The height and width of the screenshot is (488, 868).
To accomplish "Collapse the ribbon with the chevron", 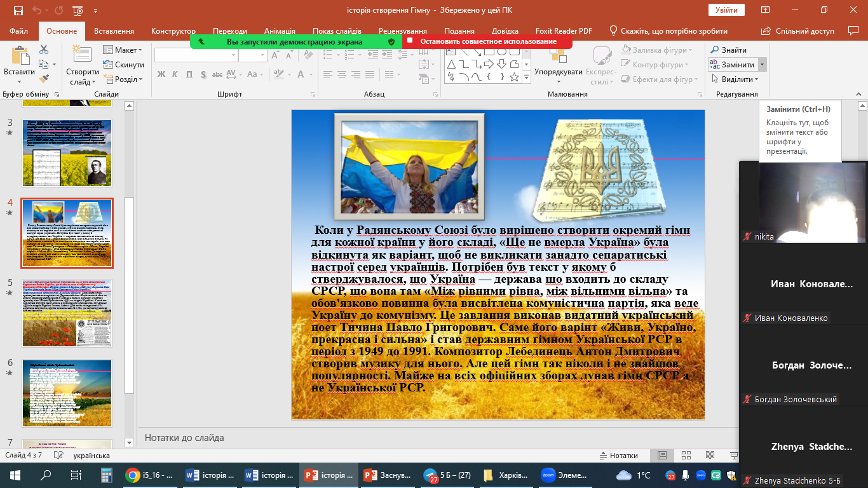I will pyautogui.click(x=858, y=93).
